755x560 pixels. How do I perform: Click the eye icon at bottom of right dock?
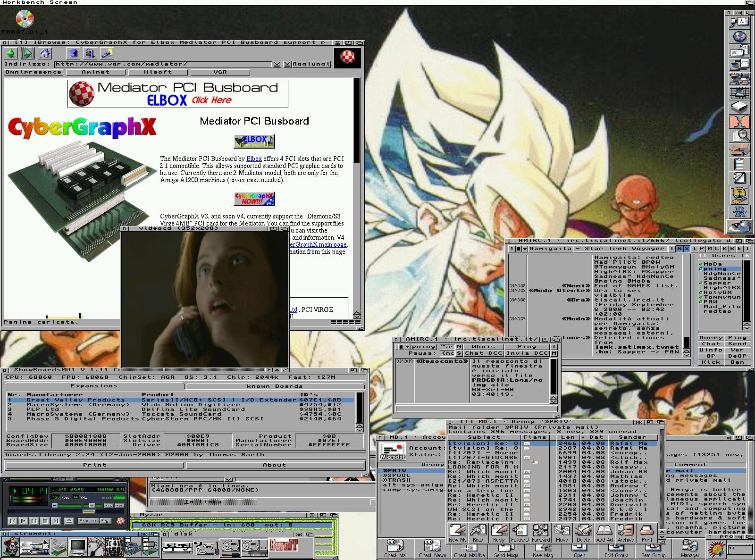pyautogui.click(x=739, y=226)
